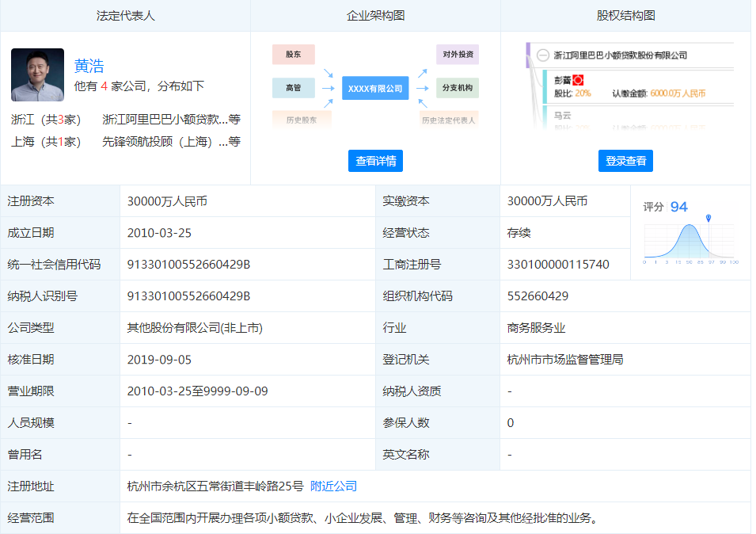Select taxpayer number beside 纳税人识别号
Viewport: 756px width, 534px height.
(x=188, y=296)
